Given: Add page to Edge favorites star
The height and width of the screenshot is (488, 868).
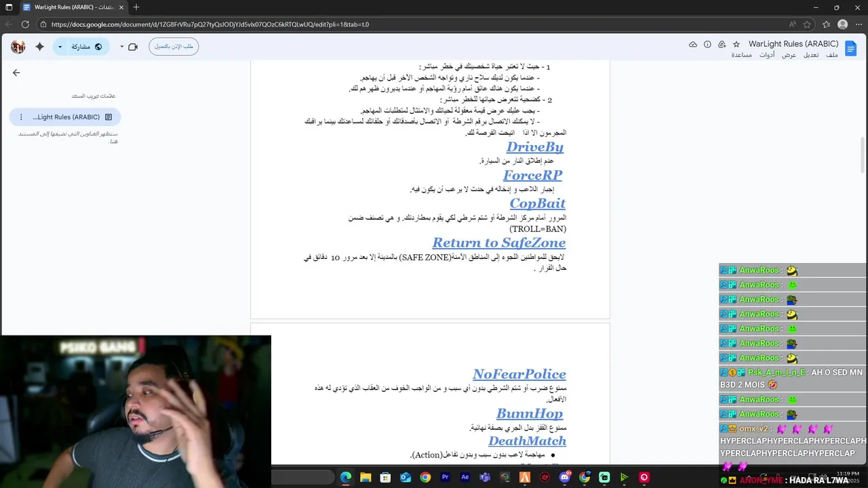Looking at the screenshot, I should [807, 24].
